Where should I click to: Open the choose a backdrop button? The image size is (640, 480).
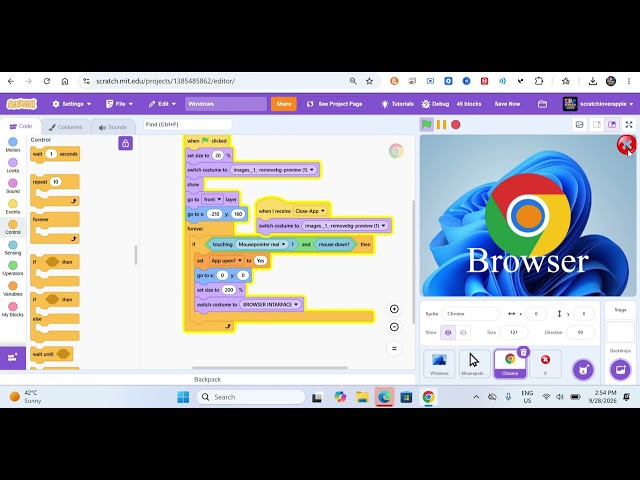pos(620,369)
